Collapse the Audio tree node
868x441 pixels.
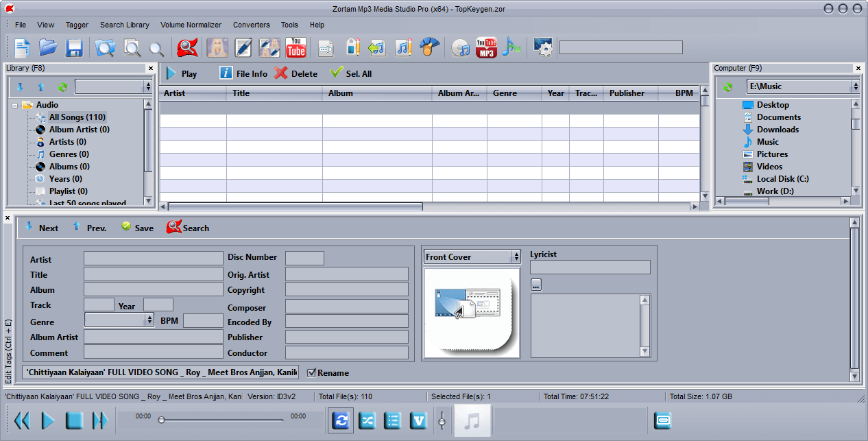pyautogui.click(x=15, y=105)
